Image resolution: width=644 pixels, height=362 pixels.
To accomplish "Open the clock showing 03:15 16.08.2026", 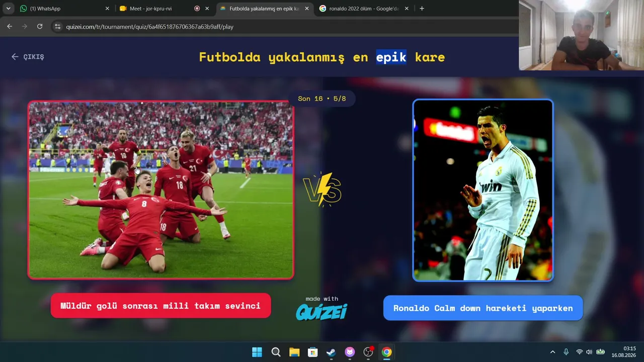I will 624,352.
